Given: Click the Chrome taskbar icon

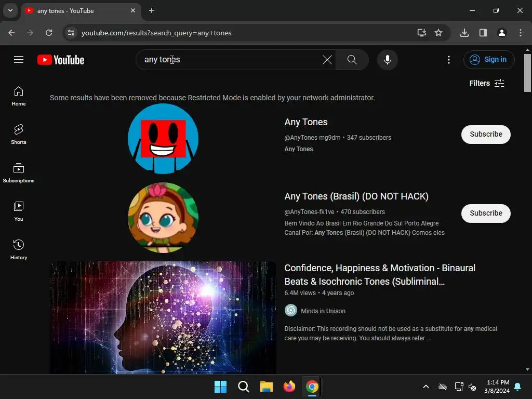Looking at the screenshot, I should pyautogui.click(x=312, y=387).
